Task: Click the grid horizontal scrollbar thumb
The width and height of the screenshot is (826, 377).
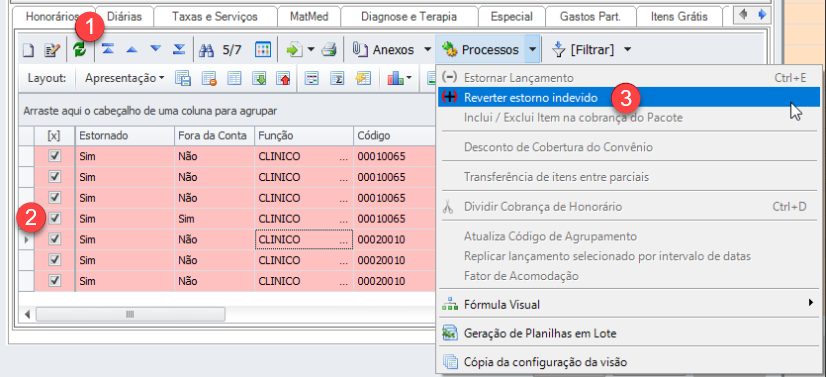Action: [x=130, y=314]
